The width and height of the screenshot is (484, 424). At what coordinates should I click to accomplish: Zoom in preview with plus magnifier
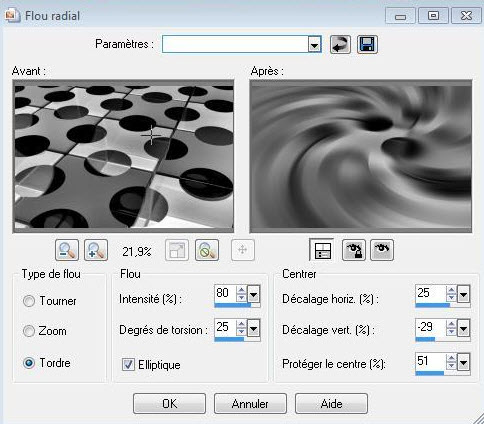[x=96, y=250]
